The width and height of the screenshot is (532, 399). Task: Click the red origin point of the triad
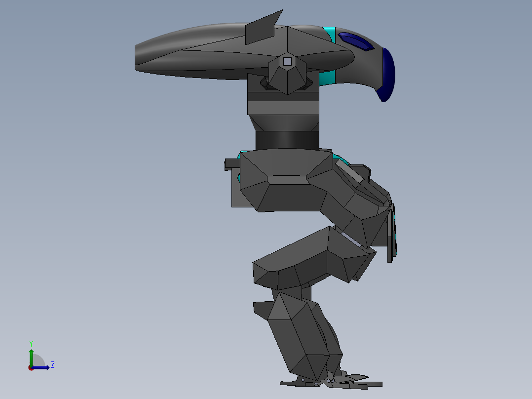pyautogui.click(x=31, y=368)
